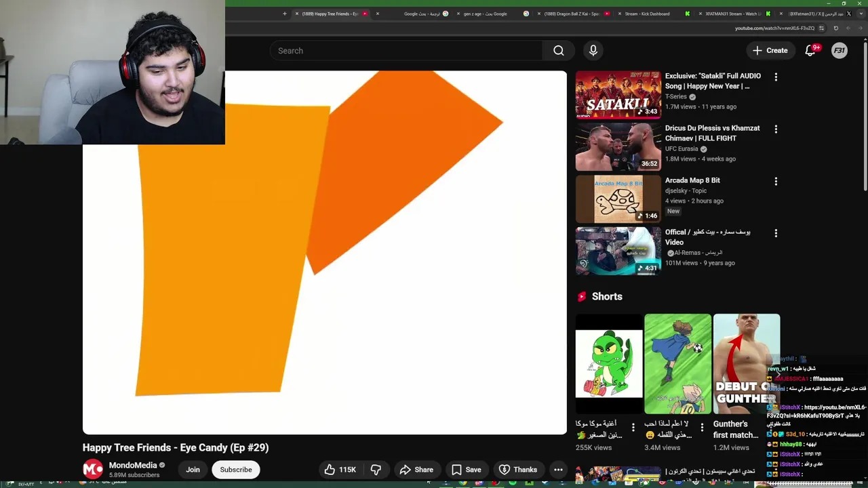Click the browser tab search chevron

[861, 14]
